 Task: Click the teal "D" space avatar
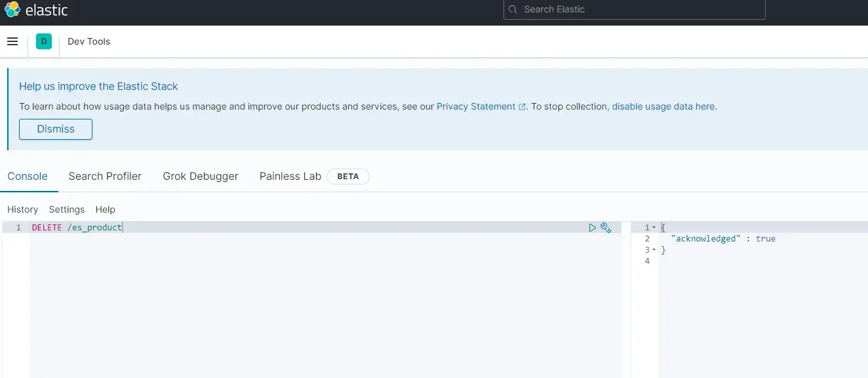point(43,41)
